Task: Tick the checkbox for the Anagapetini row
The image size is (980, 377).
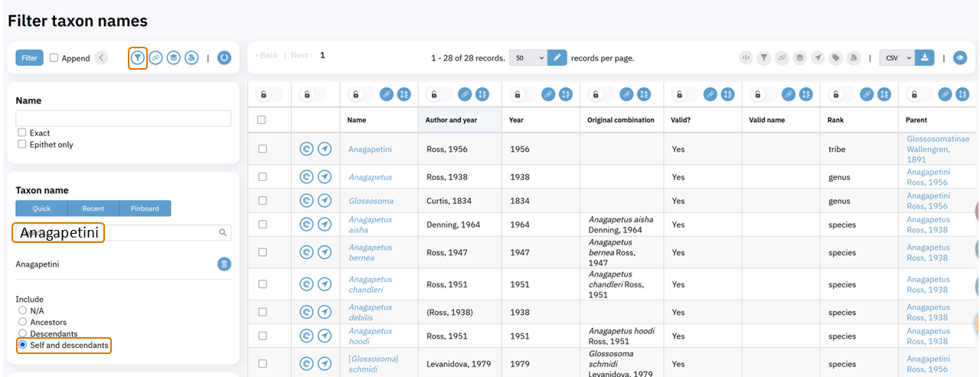Action: tap(262, 149)
